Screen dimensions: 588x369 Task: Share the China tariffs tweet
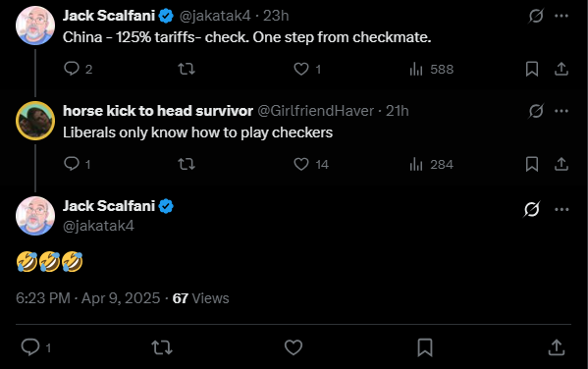pos(561,69)
